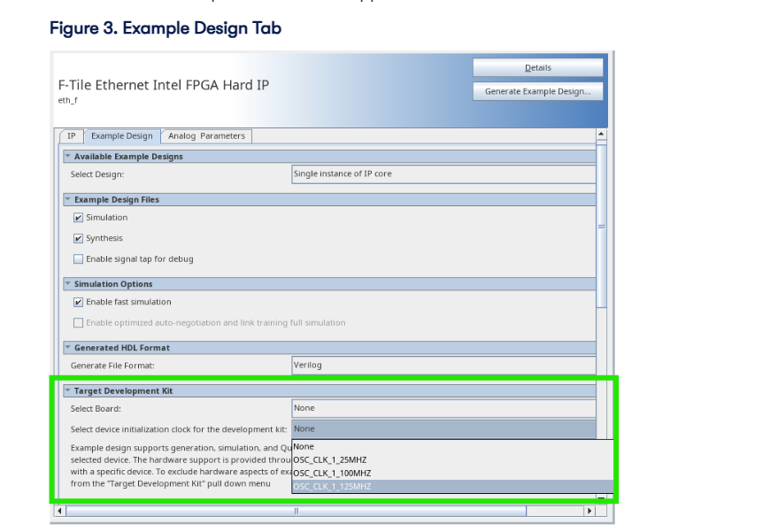
Task: Open the Generate File Format dropdown
Action: 443,366
